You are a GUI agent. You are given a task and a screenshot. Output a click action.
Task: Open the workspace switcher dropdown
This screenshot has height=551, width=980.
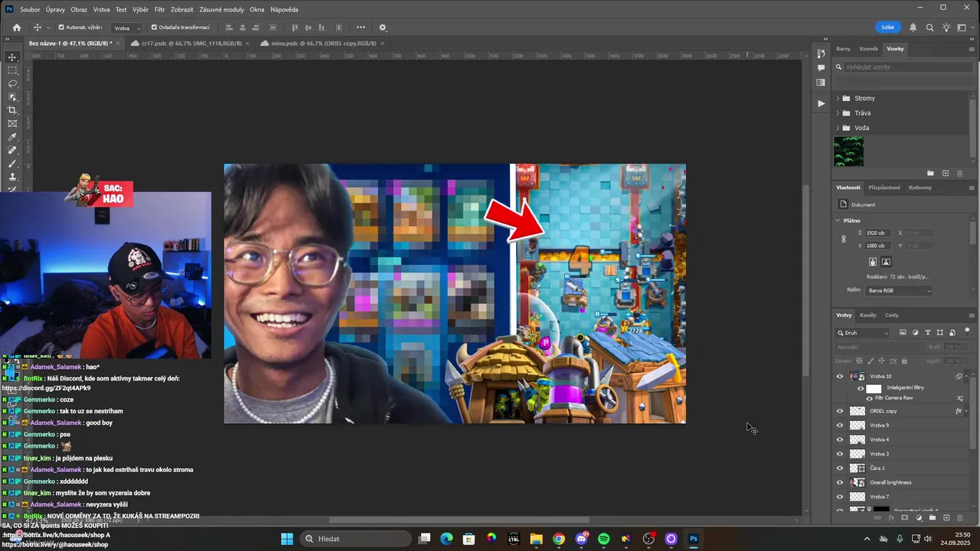point(965,28)
